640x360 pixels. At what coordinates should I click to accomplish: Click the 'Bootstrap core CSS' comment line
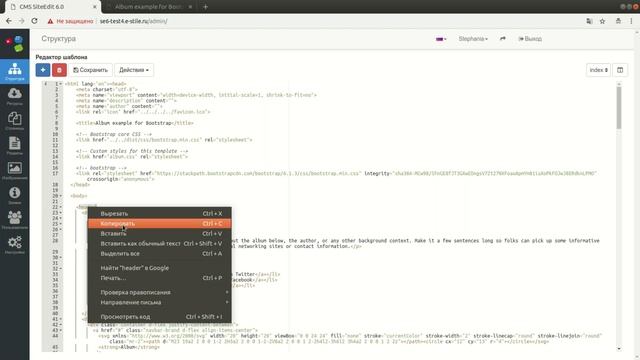[x=114, y=134]
